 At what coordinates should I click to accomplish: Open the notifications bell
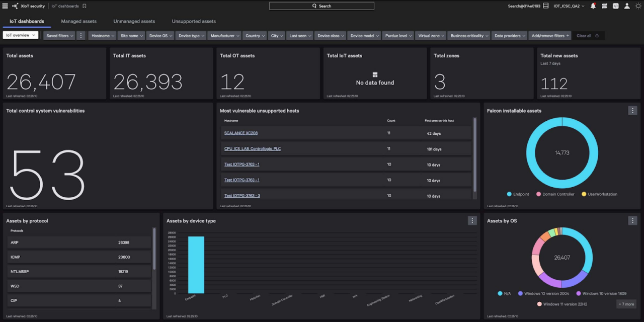(593, 7)
